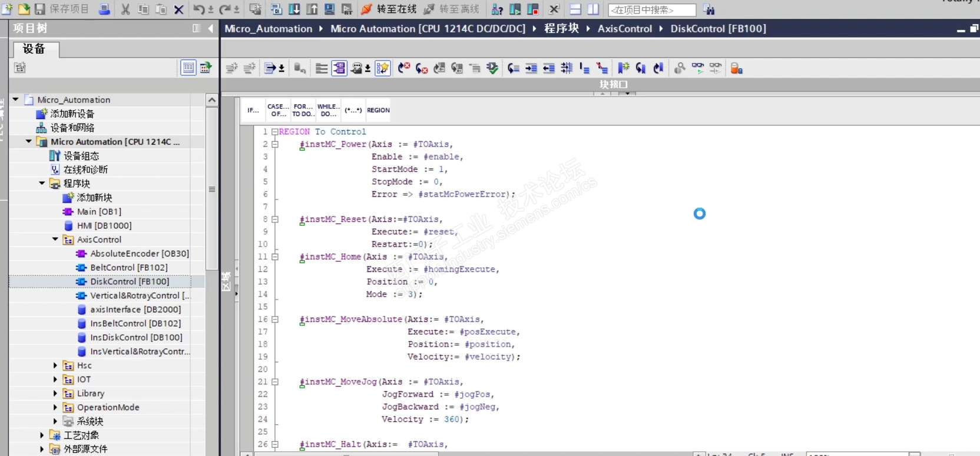
Task: Click the Print icon
Action: [104, 9]
